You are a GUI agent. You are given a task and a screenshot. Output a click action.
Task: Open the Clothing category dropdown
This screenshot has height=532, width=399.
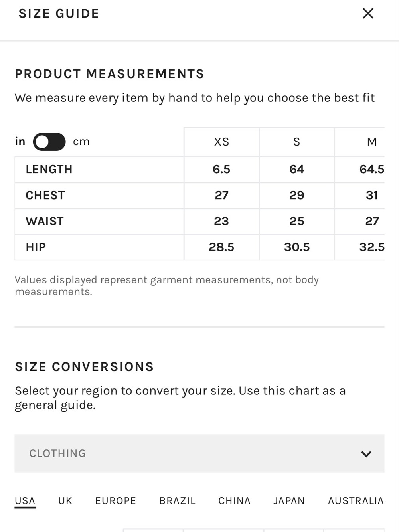[199, 453]
